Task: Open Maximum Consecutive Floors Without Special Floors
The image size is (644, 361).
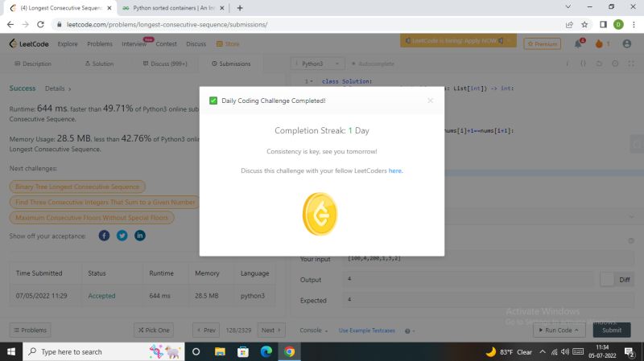Action: (92, 217)
